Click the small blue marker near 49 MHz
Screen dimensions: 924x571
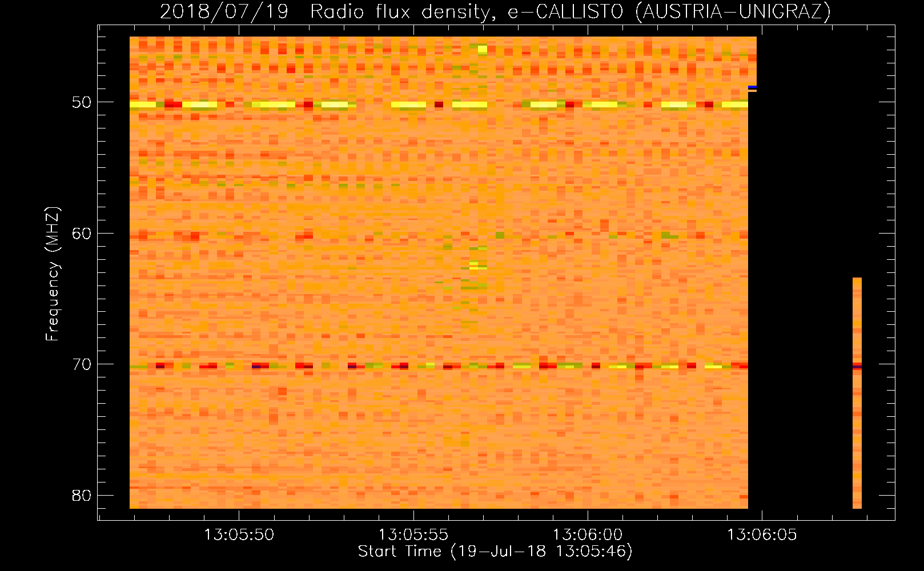753,87
